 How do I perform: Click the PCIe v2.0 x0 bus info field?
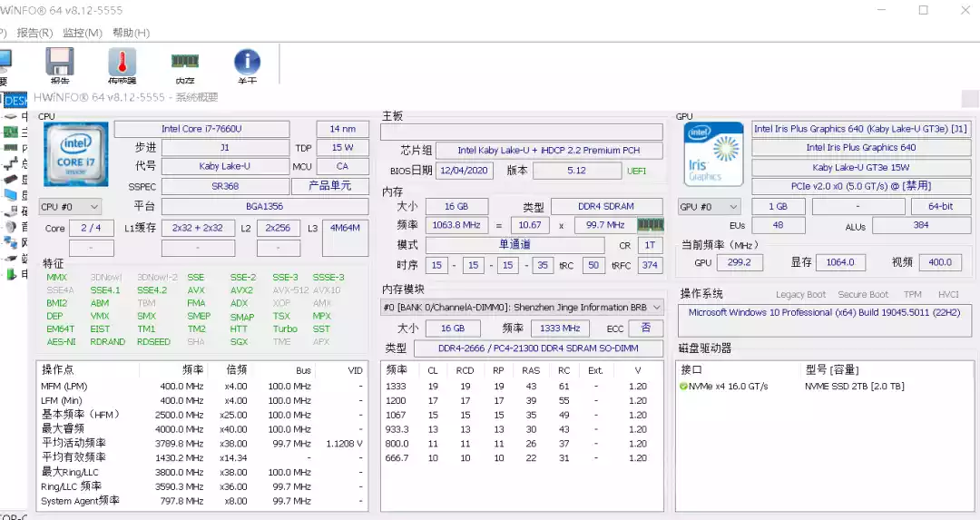(861, 186)
